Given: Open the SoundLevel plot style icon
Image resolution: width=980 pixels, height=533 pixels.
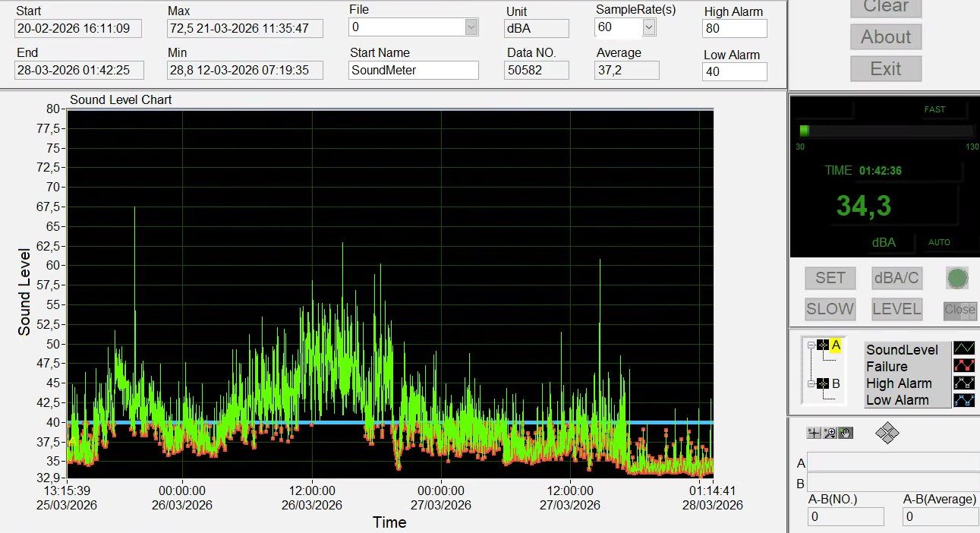Looking at the screenshot, I should click(x=963, y=349).
